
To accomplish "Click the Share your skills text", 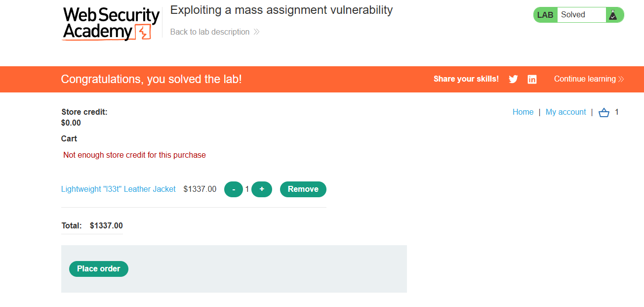I will [x=466, y=79].
